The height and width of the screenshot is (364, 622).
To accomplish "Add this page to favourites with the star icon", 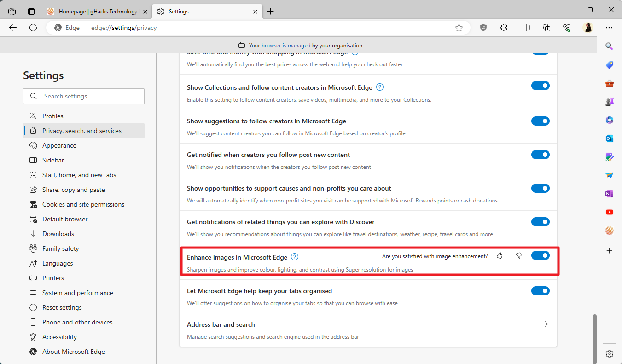I will pos(459,28).
